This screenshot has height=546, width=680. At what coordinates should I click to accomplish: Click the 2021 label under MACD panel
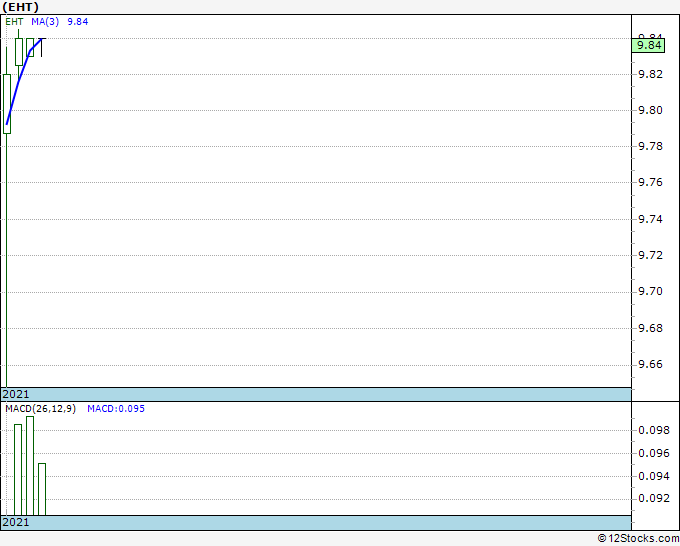pos(16,523)
